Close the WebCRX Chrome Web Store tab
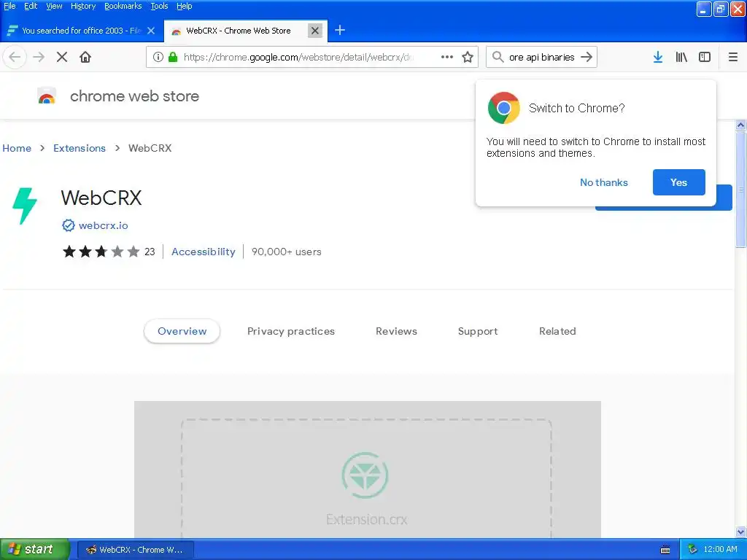747x560 pixels. point(315,31)
